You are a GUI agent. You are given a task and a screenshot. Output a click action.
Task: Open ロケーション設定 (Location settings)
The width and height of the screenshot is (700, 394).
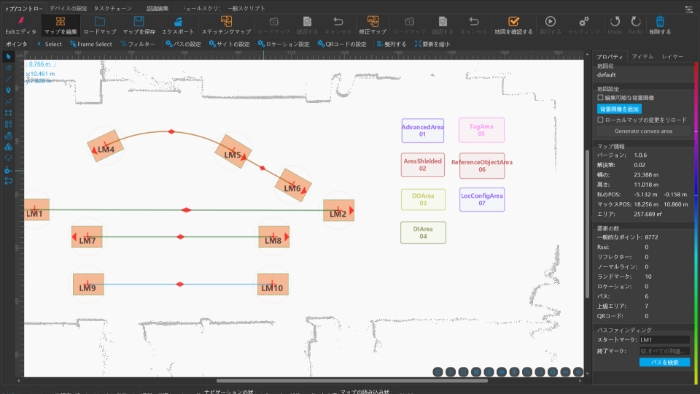click(283, 44)
